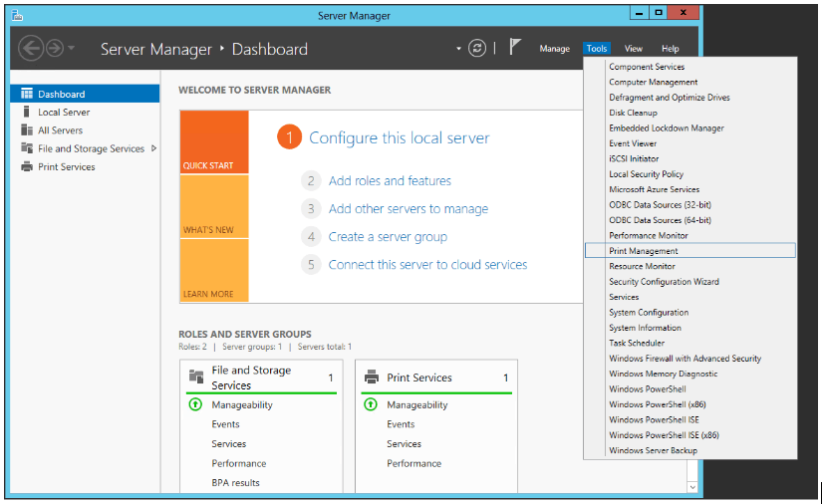Viewport: 822px width, 504px height.
Task: Click the Print Services printer icon in sidebar
Action: [27, 167]
